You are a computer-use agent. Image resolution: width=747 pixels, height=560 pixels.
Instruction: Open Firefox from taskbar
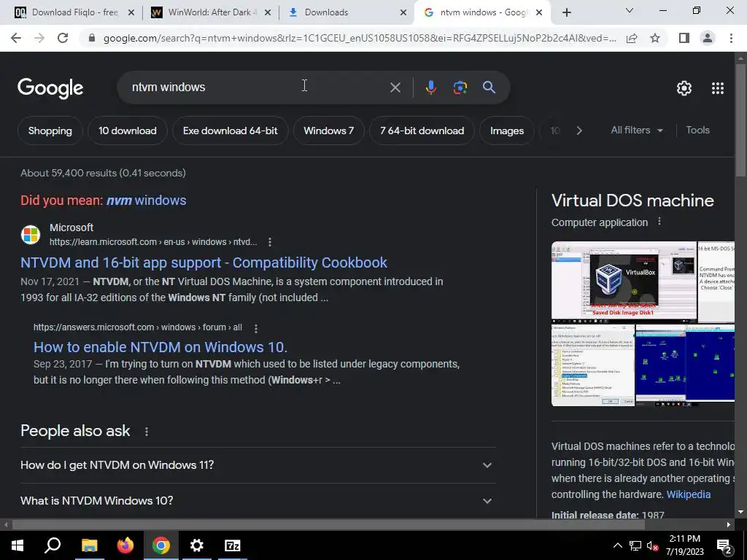pyautogui.click(x=125, y=545)
